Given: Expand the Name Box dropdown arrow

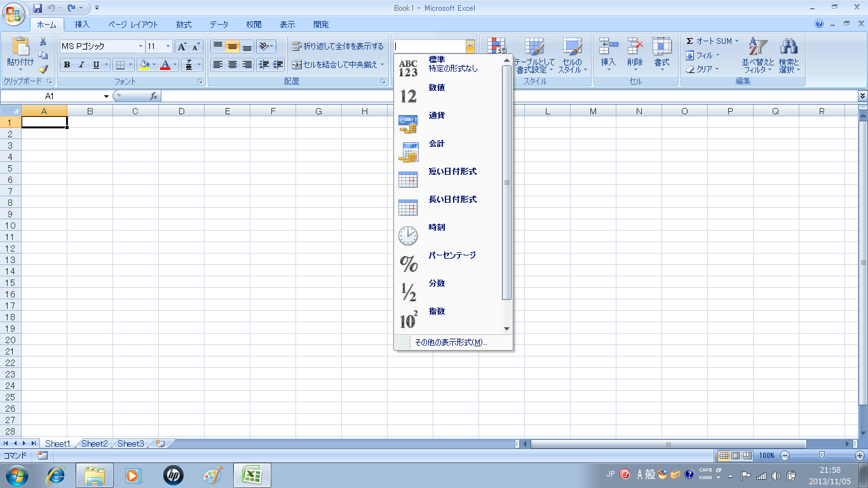Looking at the screenshot, I should (x=106, y=96).
